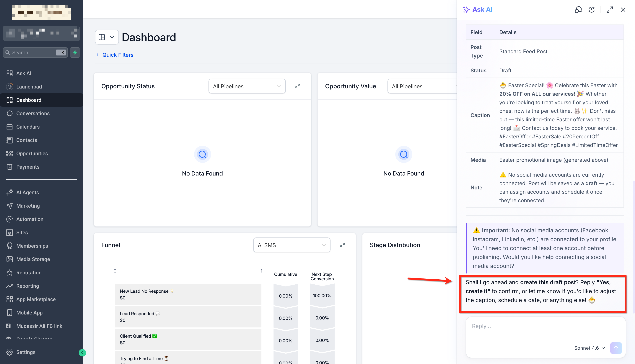The height and width of the screenshot is (364, 635).
Task: Expand the Ask AI panel to fullscreen
Action: [610, 10]
